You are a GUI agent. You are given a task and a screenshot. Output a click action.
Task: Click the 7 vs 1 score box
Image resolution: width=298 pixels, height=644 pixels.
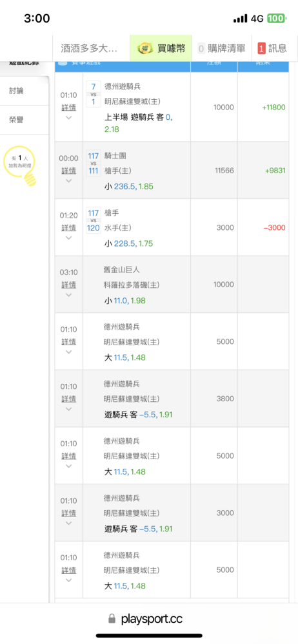tap(94, 94)
